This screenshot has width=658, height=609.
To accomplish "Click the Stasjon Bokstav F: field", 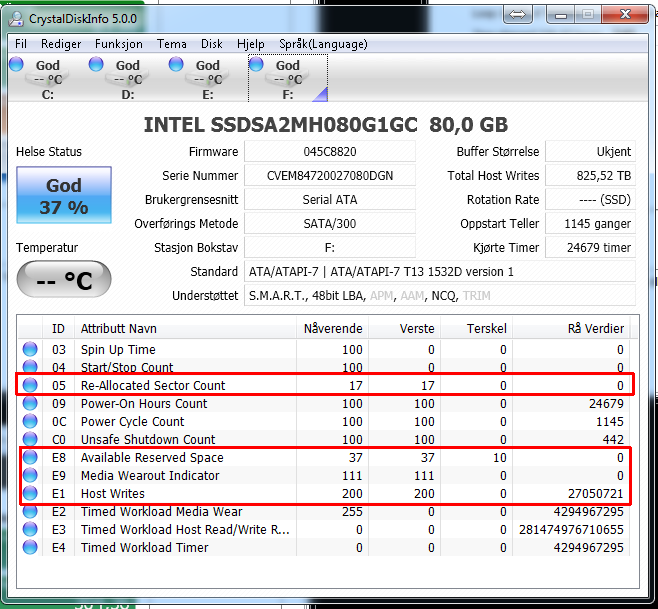I will tap(330, 247).
